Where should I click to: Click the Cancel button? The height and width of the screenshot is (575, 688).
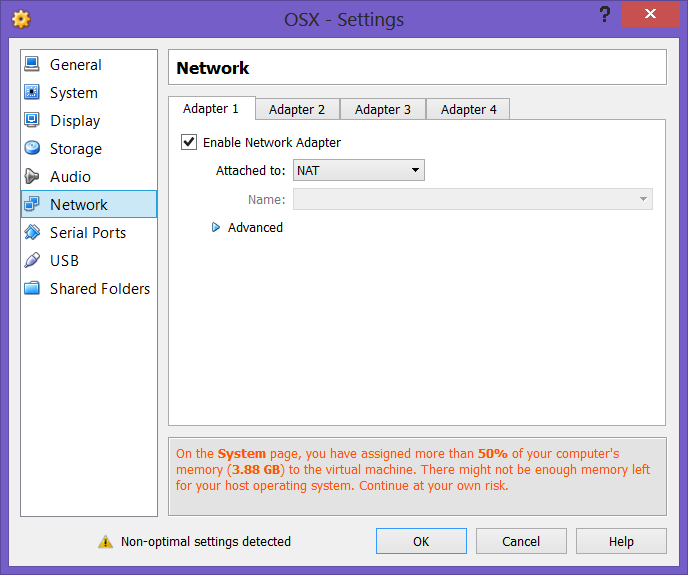click(521, 541)
